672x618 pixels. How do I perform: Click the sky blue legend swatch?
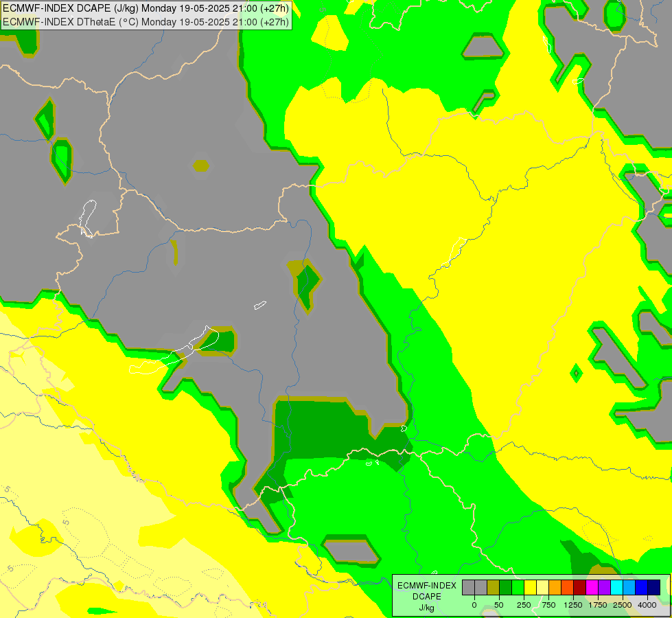pos(629,588)
